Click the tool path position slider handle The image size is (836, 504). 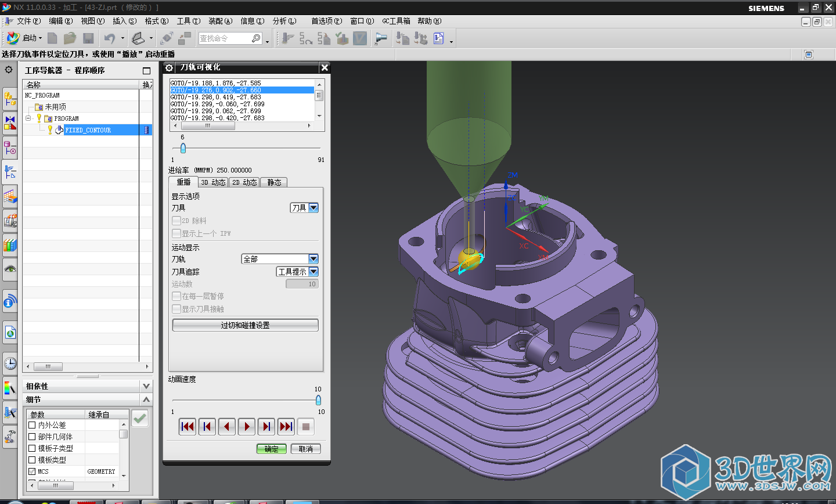pos(183,148)
